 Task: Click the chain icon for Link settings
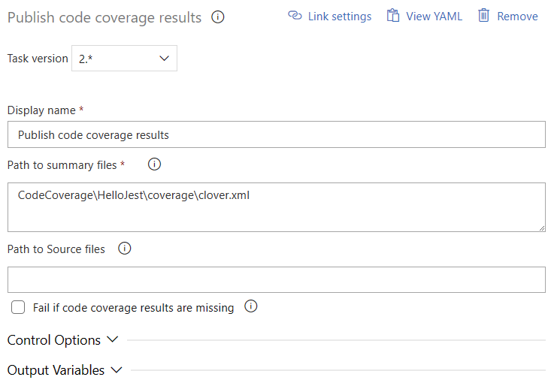(295, 16)
